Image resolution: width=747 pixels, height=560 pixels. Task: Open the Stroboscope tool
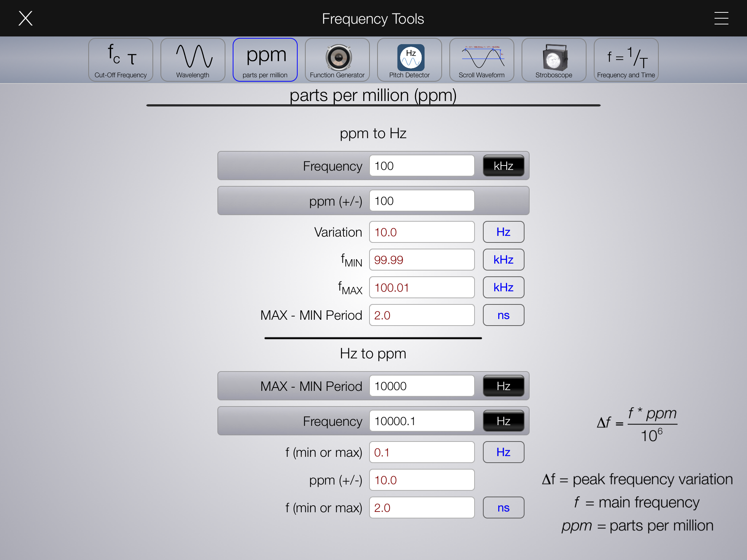tap(554, 60)
